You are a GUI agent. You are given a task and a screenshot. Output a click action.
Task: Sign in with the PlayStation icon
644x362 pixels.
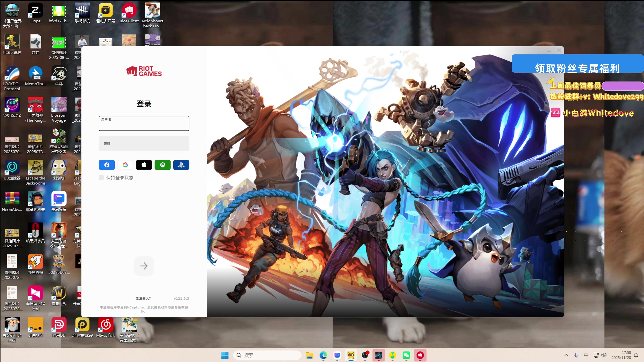(181, 165)
